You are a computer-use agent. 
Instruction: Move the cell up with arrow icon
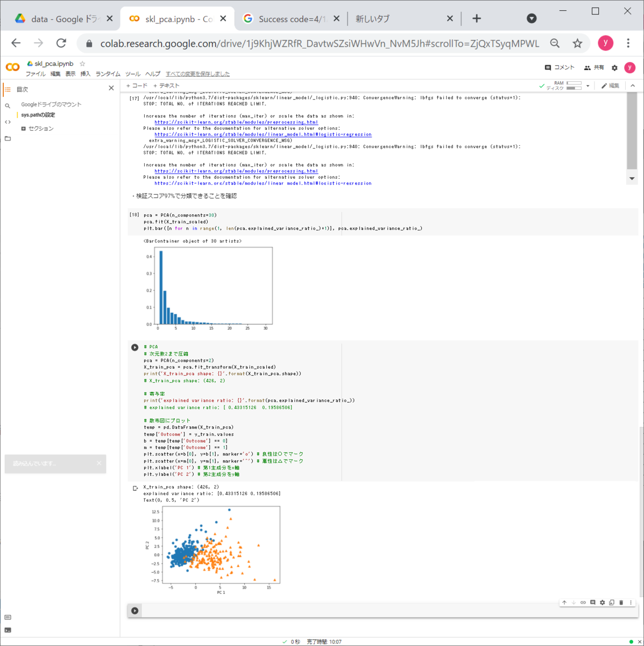[x=564, y=602]
